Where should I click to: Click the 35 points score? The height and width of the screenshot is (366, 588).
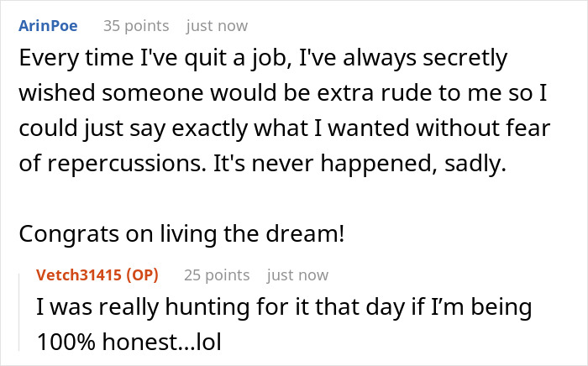click(x=135, y=26)
